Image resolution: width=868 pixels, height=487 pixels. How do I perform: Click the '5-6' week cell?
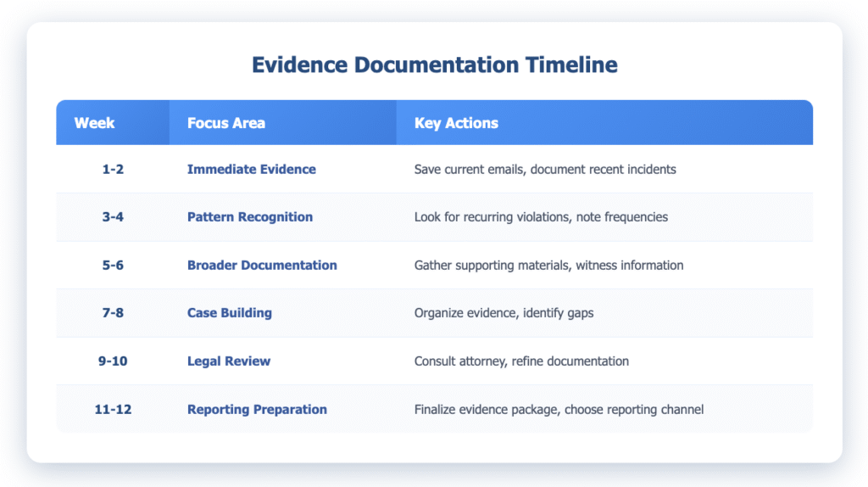click(113, 265)
